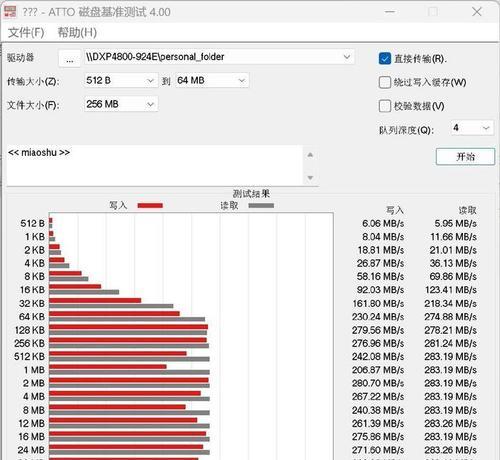Click the gray 读取 legend swatch
The width and height of the screenshot is (500, 460).
(261, 205)
